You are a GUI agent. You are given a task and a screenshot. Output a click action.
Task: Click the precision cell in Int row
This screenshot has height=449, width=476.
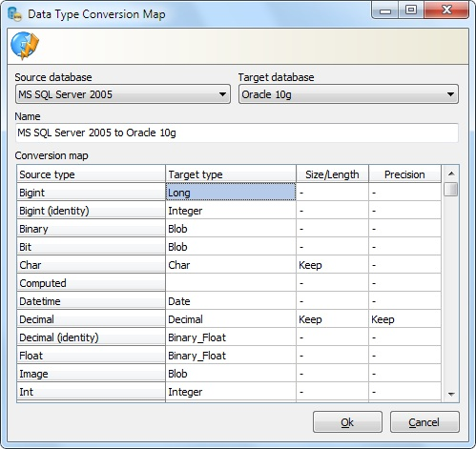point(404,391)
